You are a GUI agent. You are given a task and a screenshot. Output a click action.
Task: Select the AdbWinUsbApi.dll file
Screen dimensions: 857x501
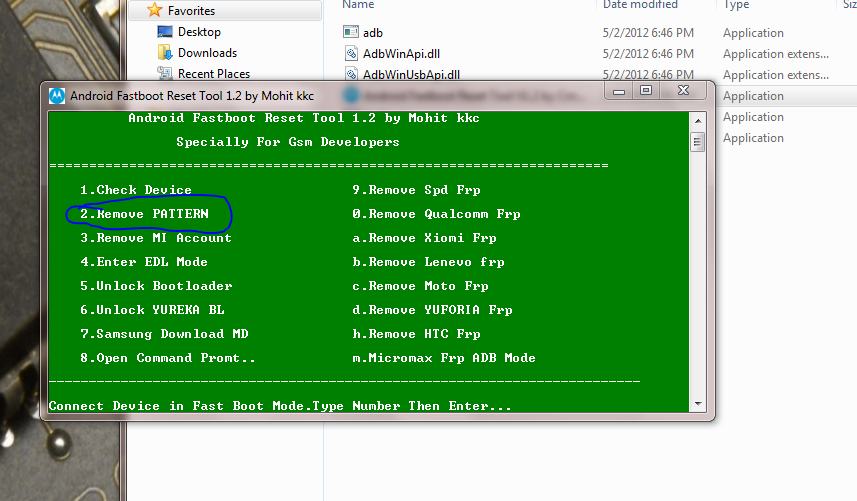click(x=411, y=75)
